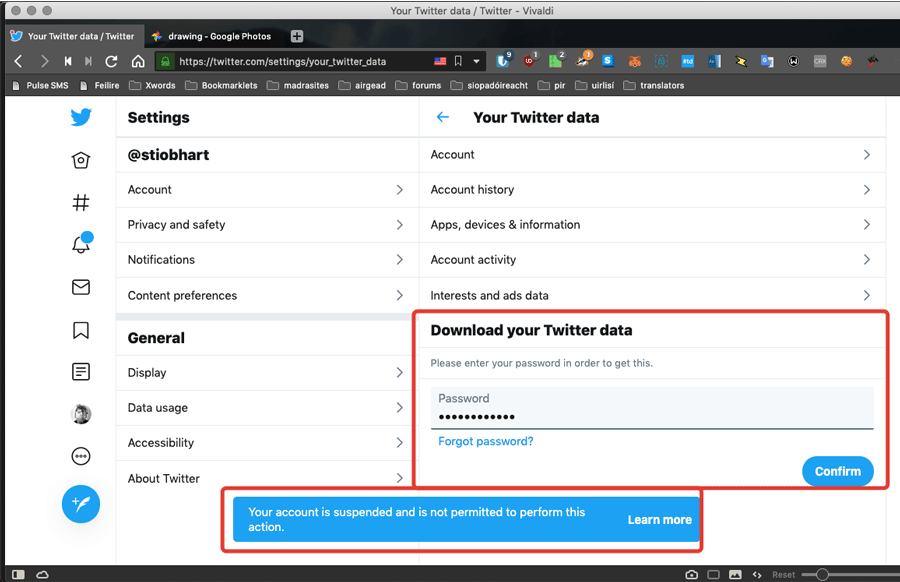Click the cookie extension icon
900x582 pixels.
(847, 61)
